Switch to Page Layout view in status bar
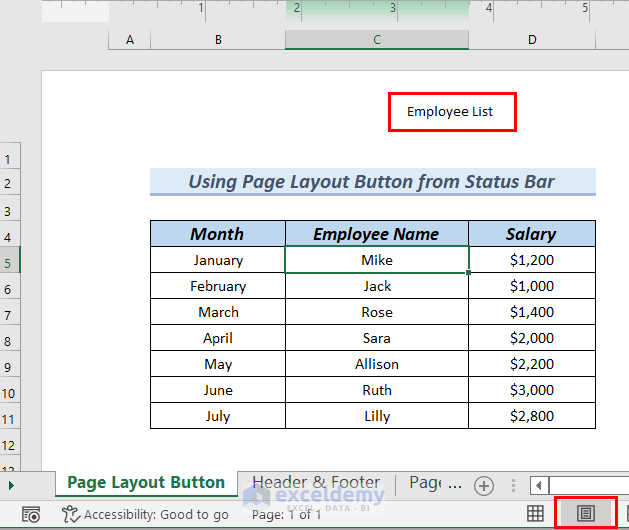This screenshot has height=530, width=629. tap(586, 513)
